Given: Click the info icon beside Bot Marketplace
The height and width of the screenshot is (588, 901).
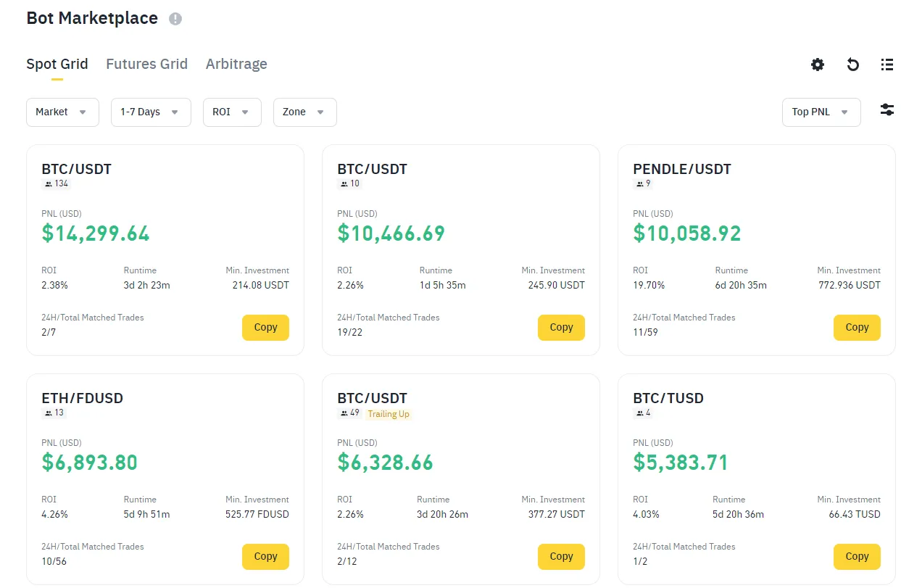Looking at the screenshot, I should [x=175, y=19].
